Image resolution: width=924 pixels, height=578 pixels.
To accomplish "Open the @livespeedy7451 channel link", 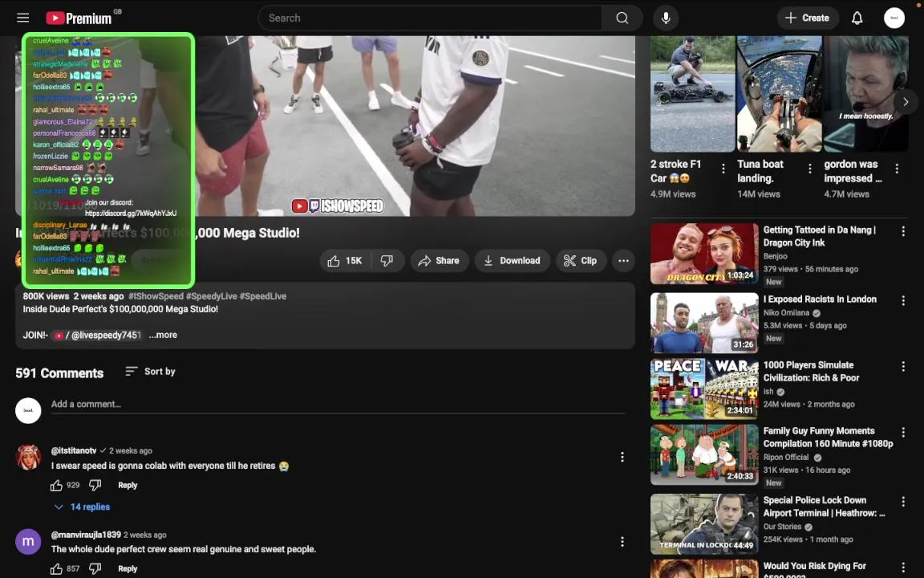I will pos(98,335).
